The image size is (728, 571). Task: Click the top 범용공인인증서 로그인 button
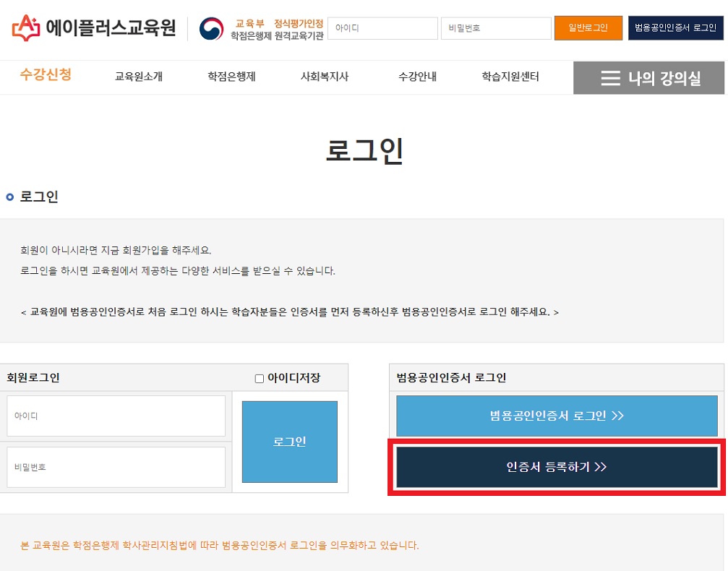pos(675,27)
